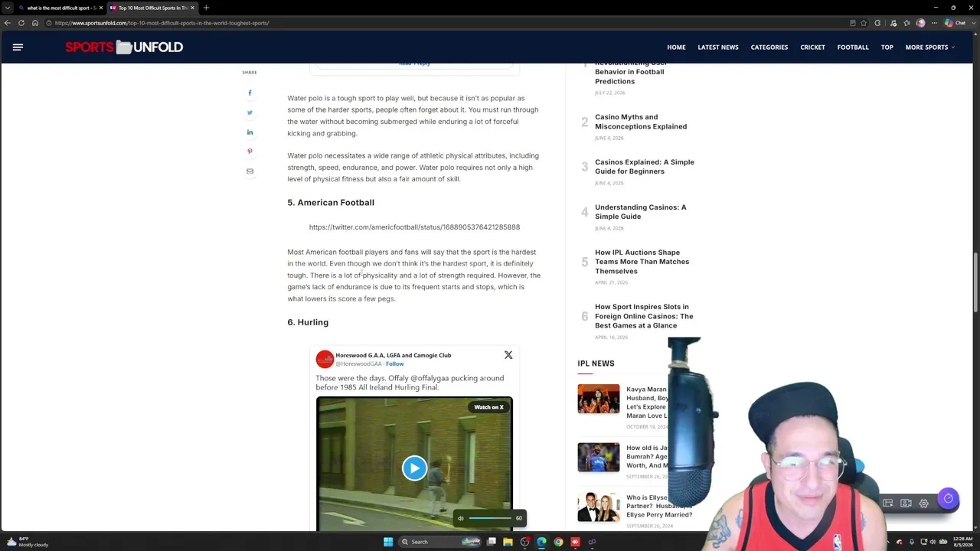Open the Jasprit Bumrah article thumbnail

click(x=599, y=458)
